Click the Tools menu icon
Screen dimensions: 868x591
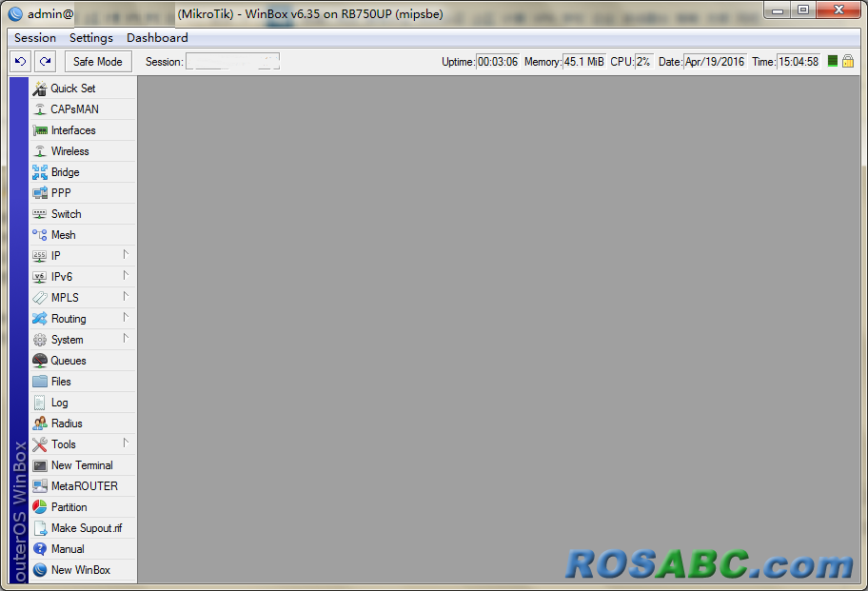point(39,444)
